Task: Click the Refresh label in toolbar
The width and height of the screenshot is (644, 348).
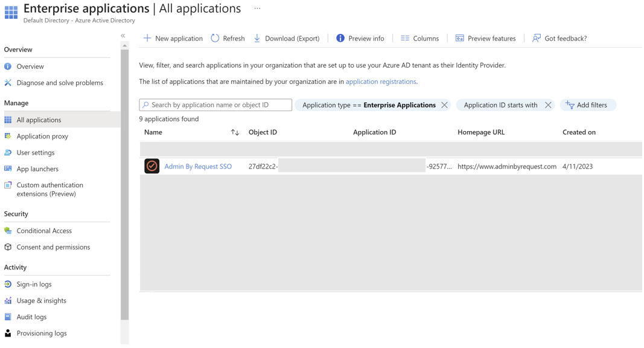Action: coord(234,38)
